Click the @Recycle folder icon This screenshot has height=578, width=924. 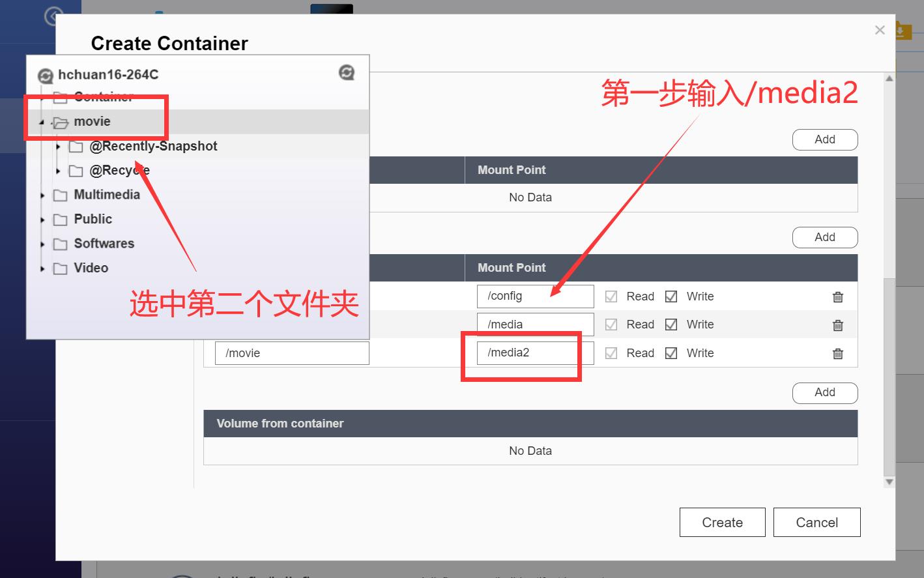tap(76, 171)
